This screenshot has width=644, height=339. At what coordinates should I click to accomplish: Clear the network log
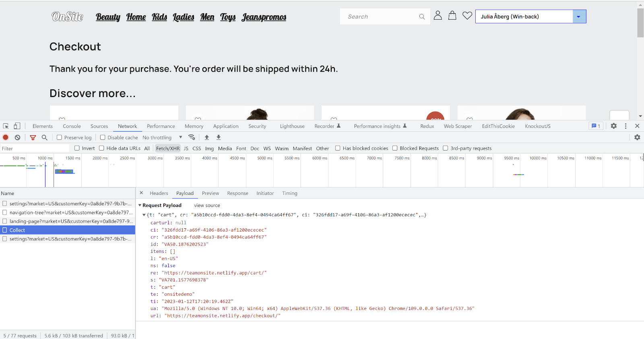click(x=17, y=137)
